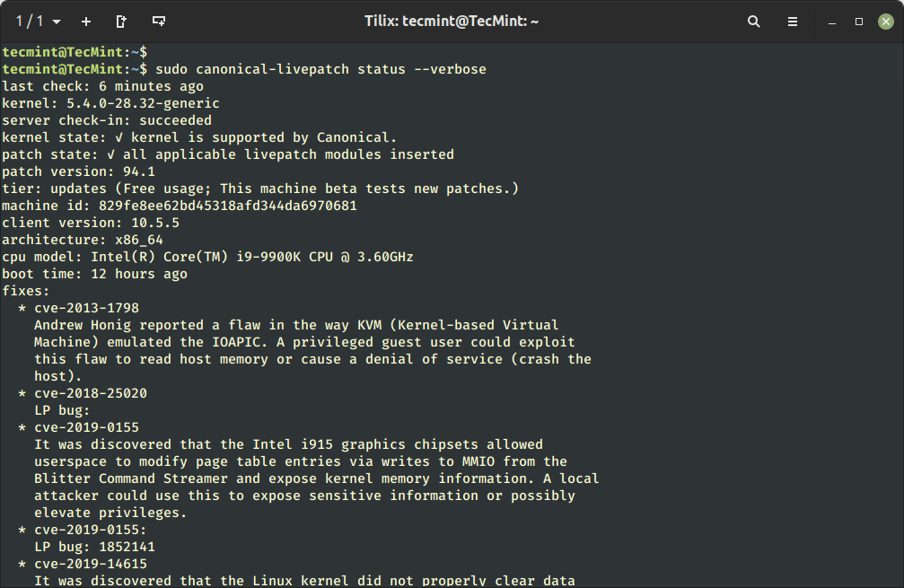Open the 1/1 session switcher dropdown

(31, 21)
